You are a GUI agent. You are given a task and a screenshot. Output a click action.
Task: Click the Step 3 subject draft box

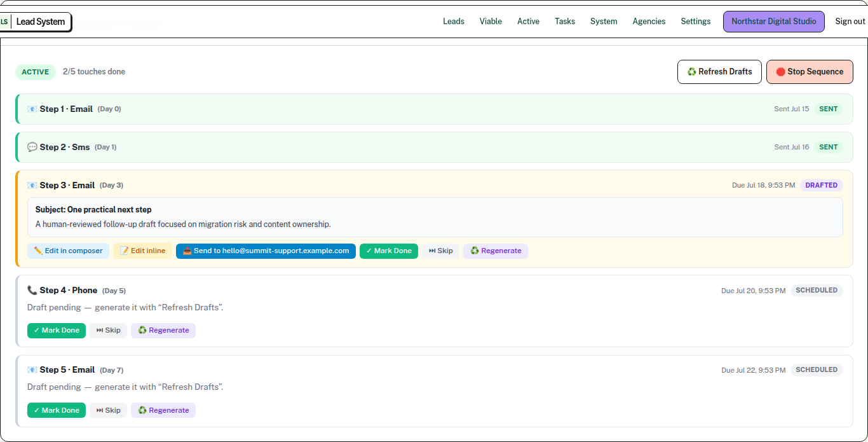(x=435, y=217)
